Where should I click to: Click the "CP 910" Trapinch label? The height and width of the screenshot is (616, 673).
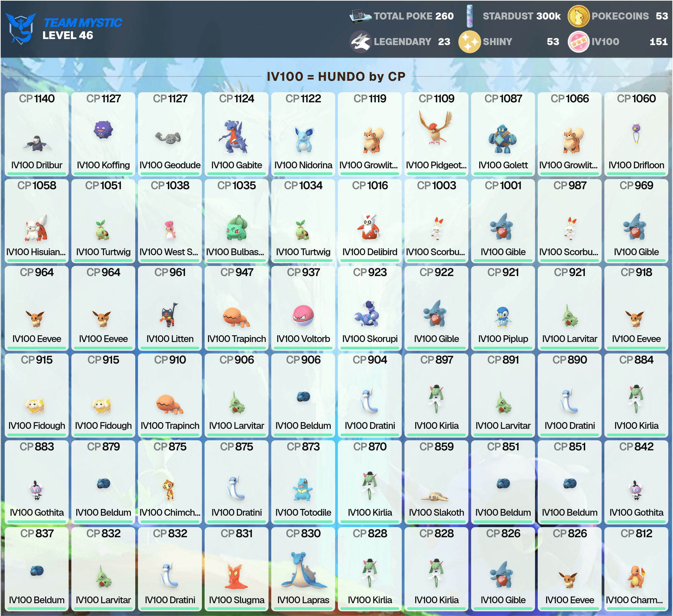[x=170, y=360]
